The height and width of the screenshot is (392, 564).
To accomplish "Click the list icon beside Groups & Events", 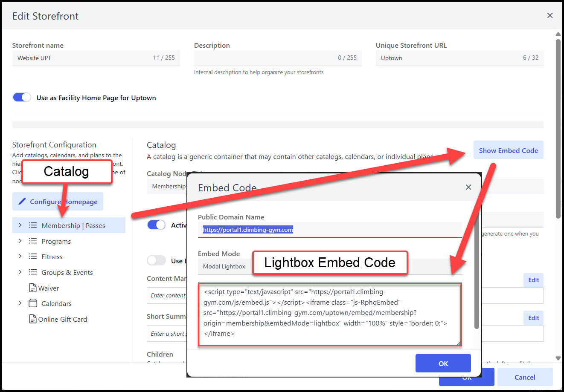I will click(x=33, y=272).
